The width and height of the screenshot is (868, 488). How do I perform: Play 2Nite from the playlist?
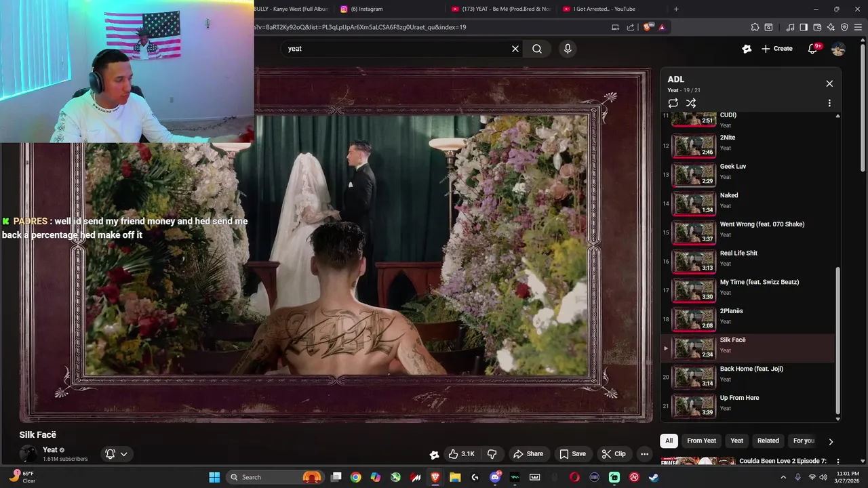tap(748, 146)
